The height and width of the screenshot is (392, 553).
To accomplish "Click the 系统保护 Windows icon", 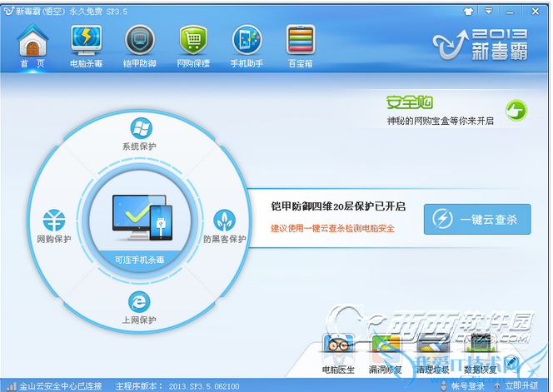I will click(x=141, y=128).
